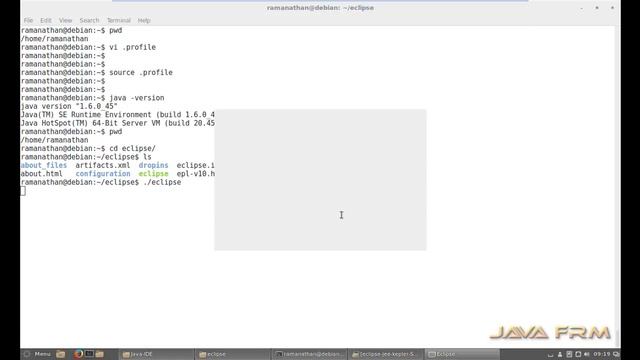Click the gray Eclipse splash window
Screen dimensions: 640x360
[x=320, y=180]
